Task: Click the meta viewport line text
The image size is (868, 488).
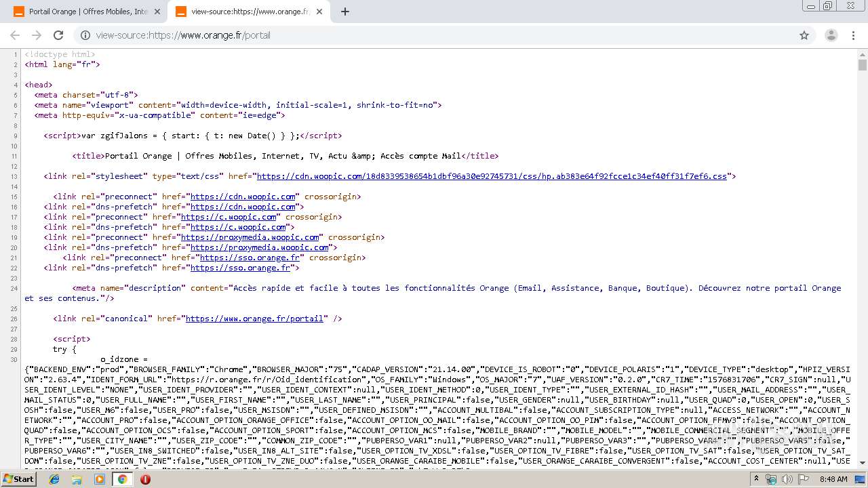Action: pyautogui.click(x=238, y=105)
